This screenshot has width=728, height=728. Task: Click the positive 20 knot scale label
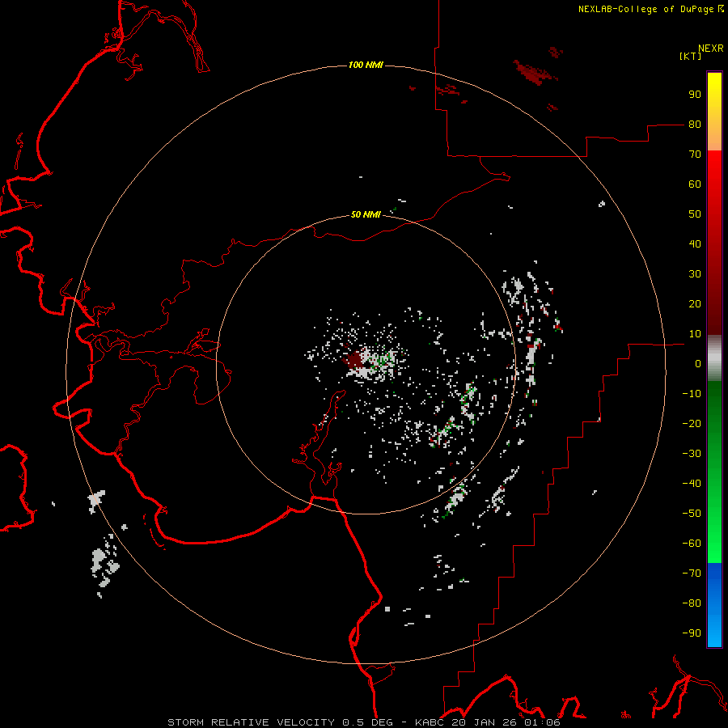695,304
